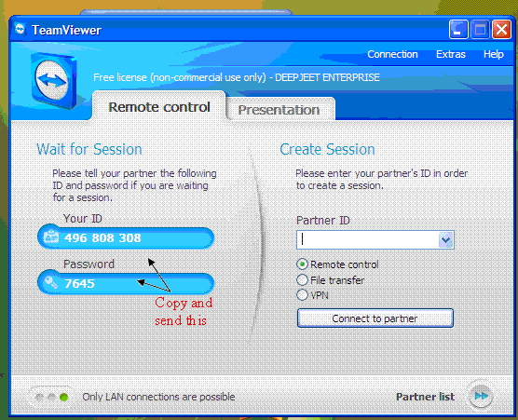Click the Partner list label

[x=425, y=397]
